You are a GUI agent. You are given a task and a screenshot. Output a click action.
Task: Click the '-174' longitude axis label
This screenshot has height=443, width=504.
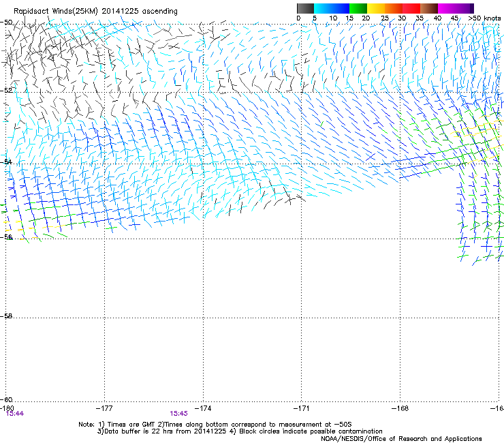(203, 408)
